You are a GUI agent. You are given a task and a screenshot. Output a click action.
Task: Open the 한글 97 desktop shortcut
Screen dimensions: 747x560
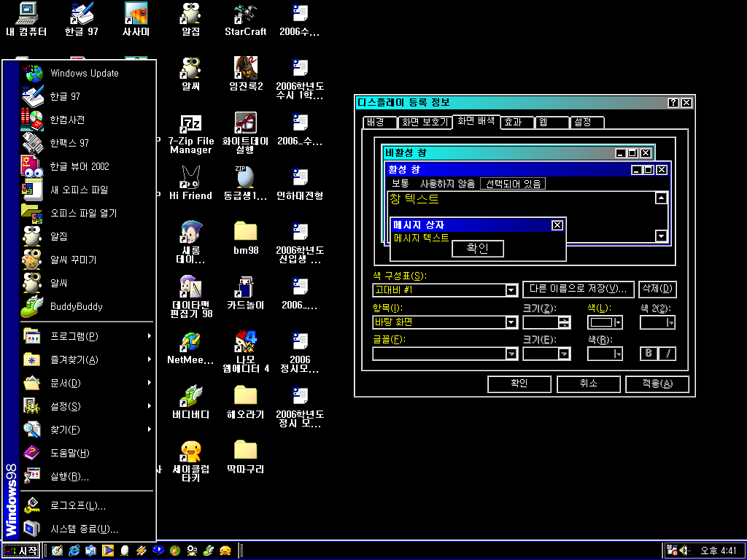pyautogui.click(x=82, y=20)
